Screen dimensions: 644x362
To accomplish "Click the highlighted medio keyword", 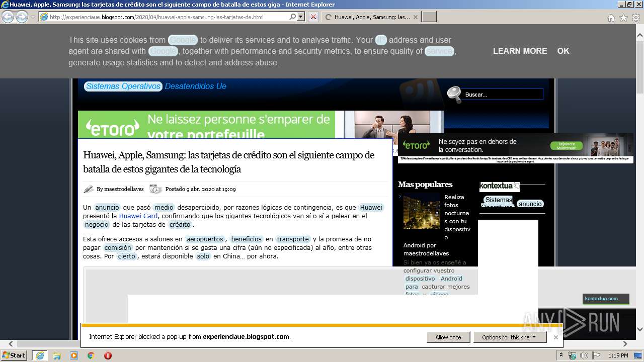I will click(164, 207).
